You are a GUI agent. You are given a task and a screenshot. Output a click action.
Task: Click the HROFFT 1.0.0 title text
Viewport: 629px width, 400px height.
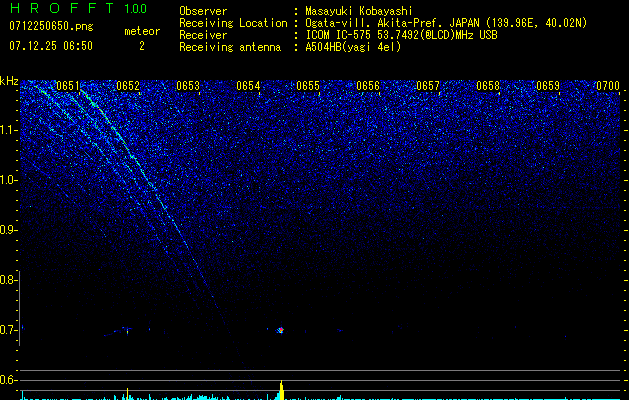coord(79,8)
